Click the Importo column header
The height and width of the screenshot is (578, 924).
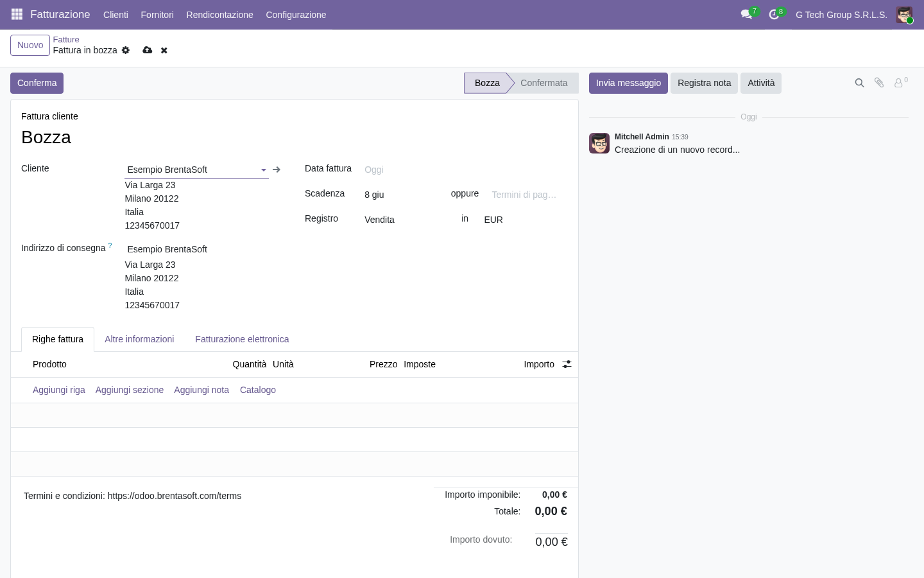tap(539, 364)
